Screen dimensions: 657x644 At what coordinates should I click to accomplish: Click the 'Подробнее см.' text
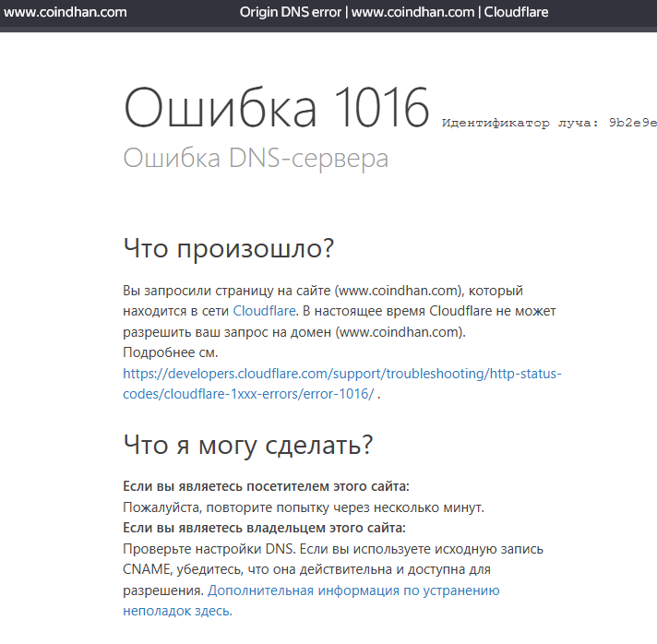[171, 352]
